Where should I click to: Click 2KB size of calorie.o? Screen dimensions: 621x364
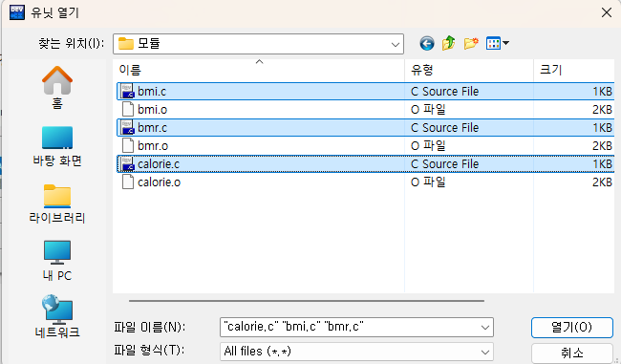tap(603, 182)
